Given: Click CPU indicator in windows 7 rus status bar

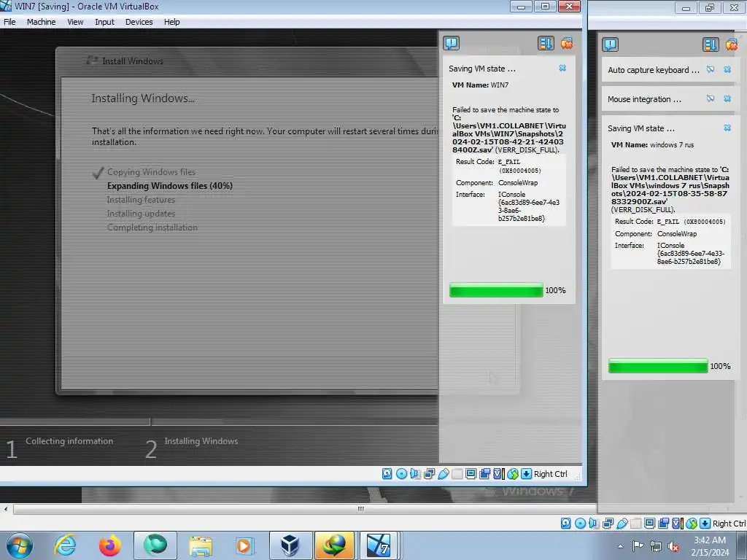Looking at the screenshot, I should pyautogui.click(x=677, y=524).
